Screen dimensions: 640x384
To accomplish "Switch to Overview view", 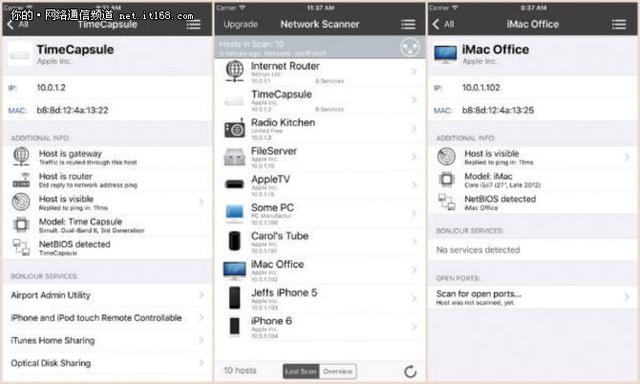I will tap(338, 371).
